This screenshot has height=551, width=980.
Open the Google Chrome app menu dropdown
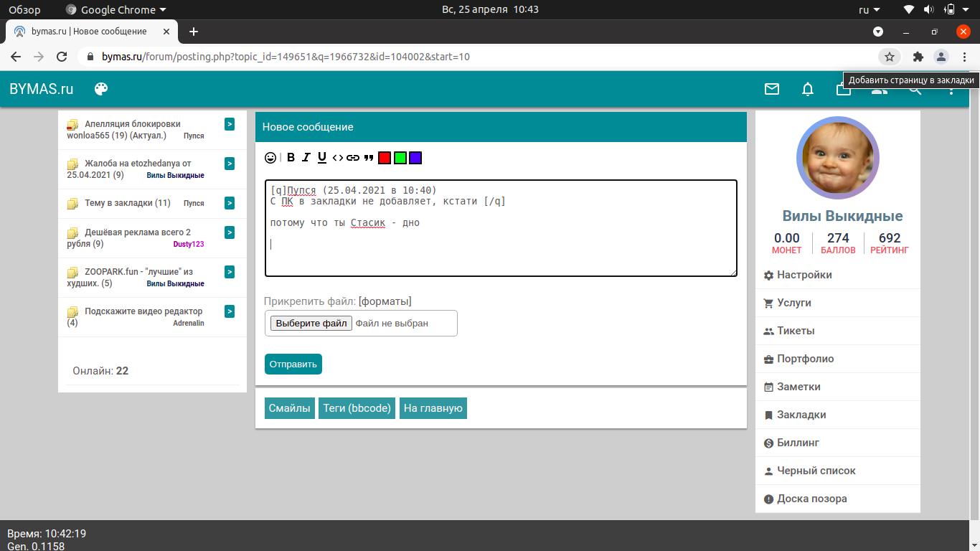116,10
